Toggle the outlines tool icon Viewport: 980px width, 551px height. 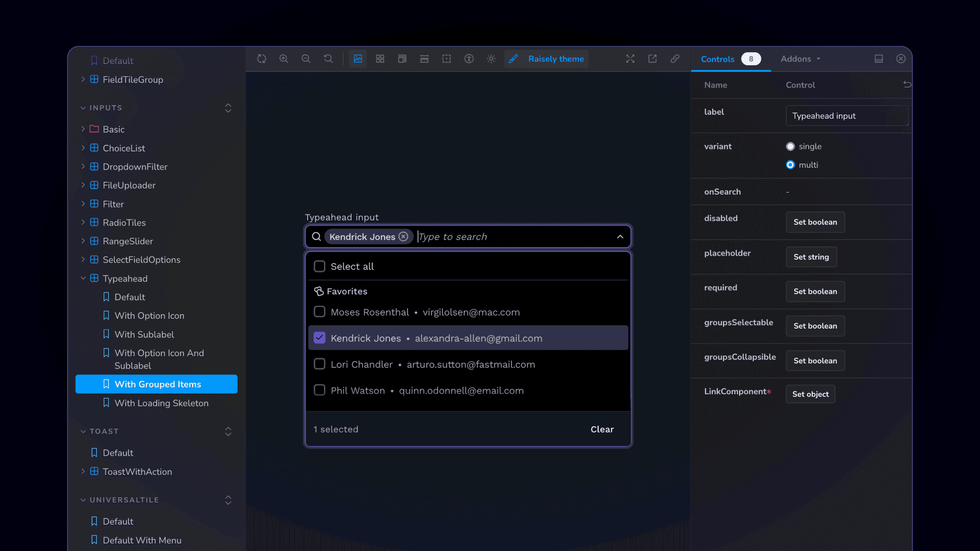point(446,59)
